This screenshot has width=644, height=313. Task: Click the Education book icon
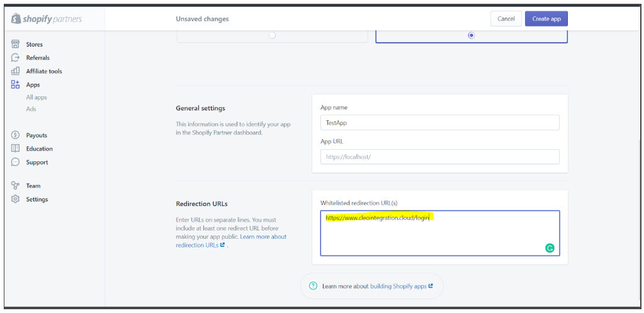(15, 149)
